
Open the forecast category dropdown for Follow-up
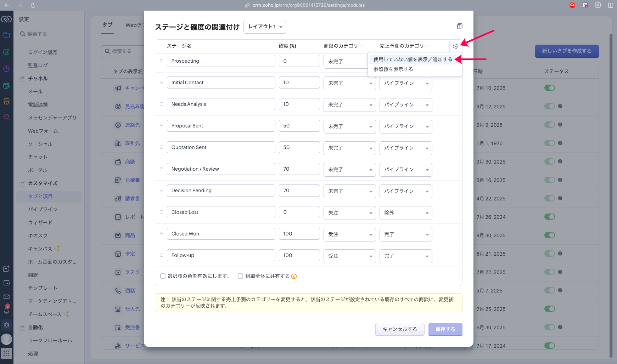[405, 256]
